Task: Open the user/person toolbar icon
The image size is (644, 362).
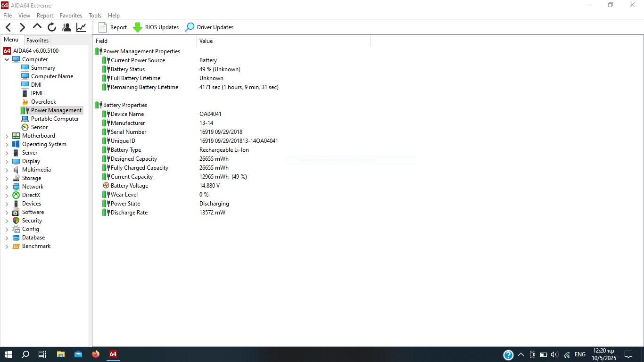Action: pos(66,27)
